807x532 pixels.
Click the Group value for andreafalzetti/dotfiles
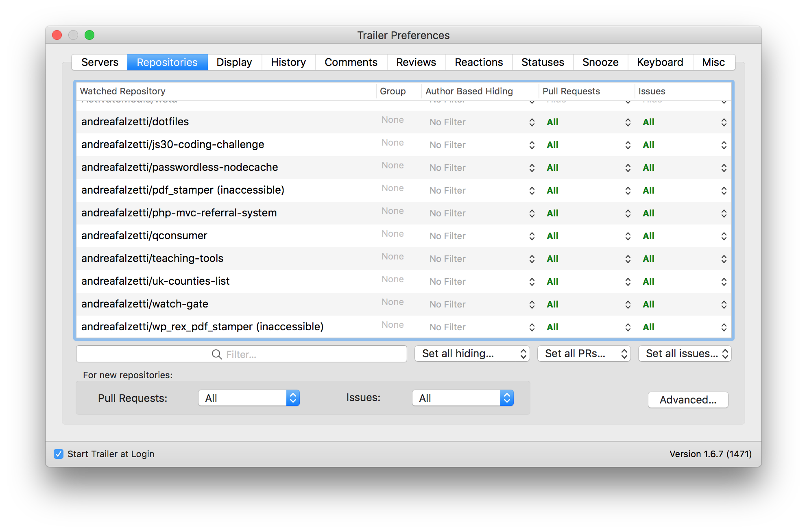pos(393,120)
